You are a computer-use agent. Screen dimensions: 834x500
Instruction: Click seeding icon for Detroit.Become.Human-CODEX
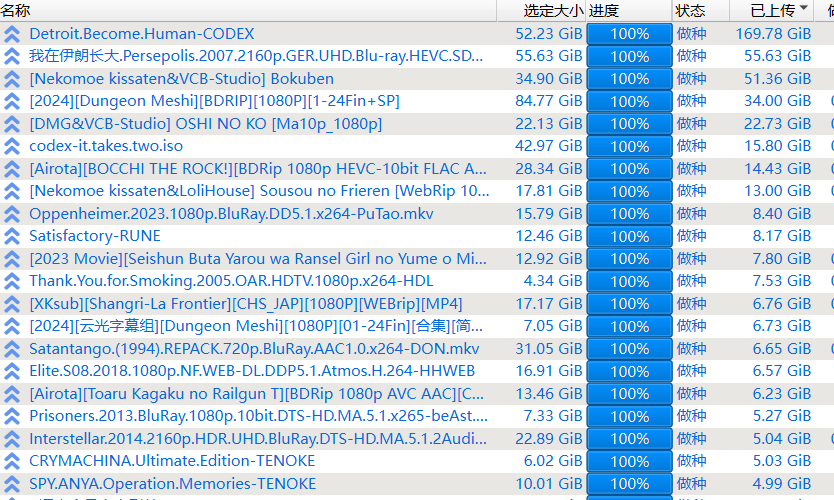[12, 34]
